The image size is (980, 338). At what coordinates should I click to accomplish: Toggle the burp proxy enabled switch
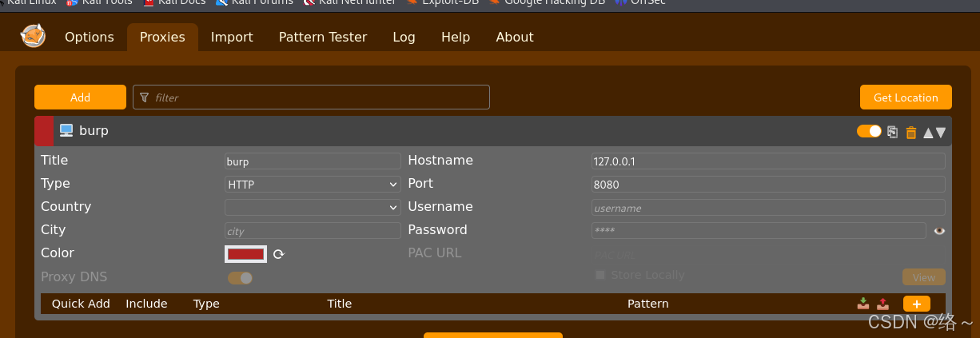point(869,131)
